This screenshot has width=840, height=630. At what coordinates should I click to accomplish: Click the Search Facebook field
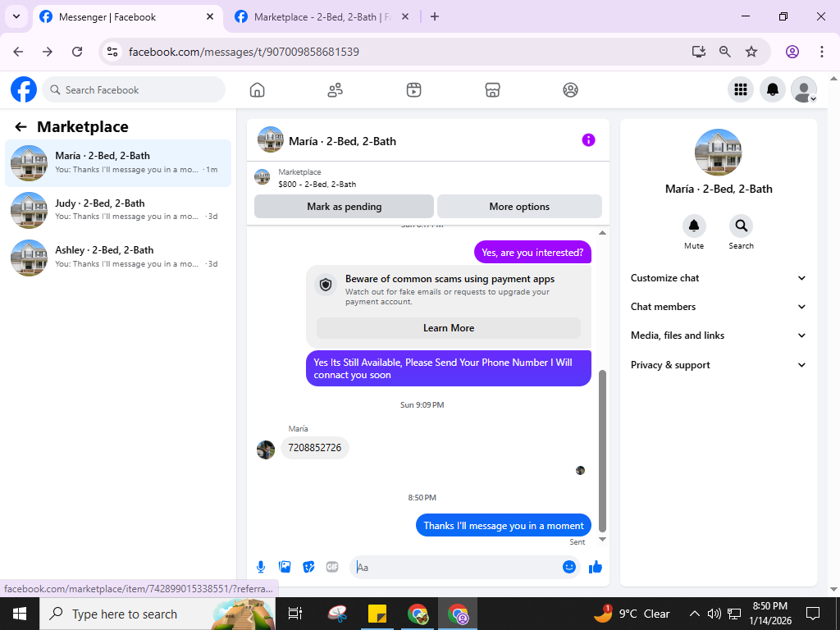[134, 89]
